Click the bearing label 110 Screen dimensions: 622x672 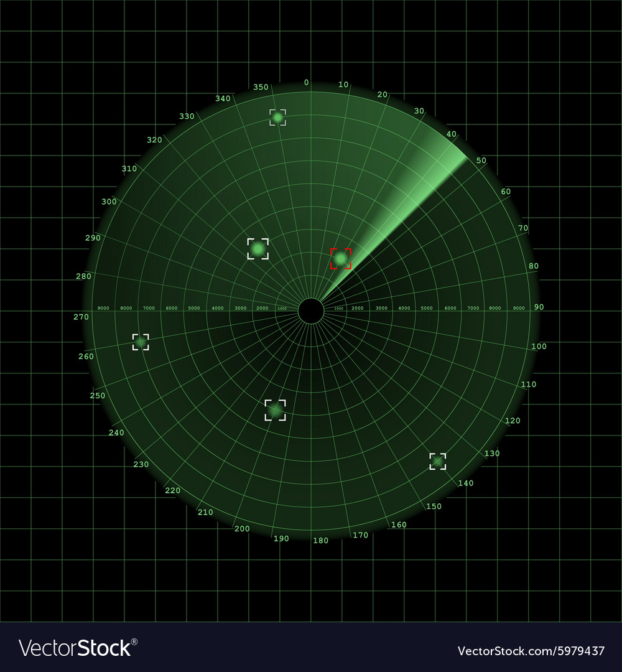529,385
